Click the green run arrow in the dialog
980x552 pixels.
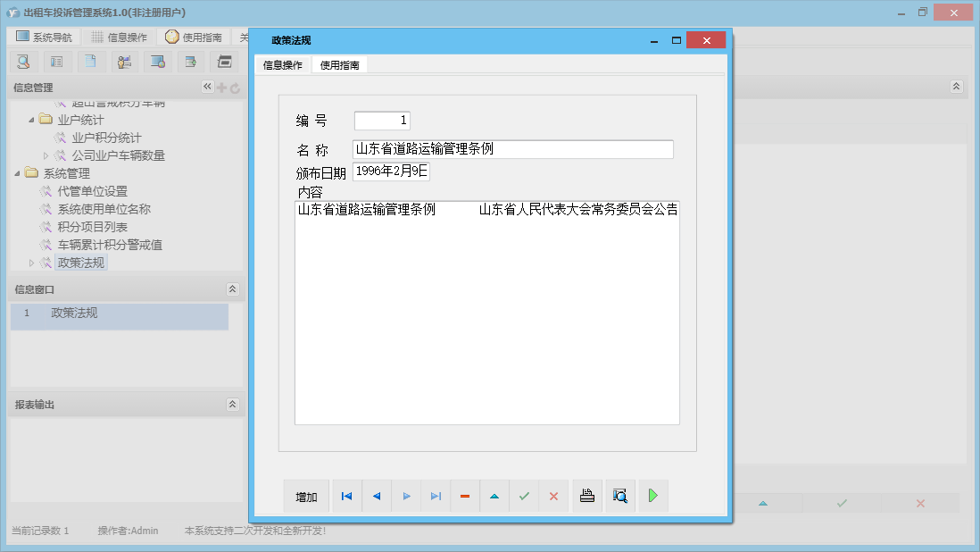pyautogui.click(x=652, y=496)
